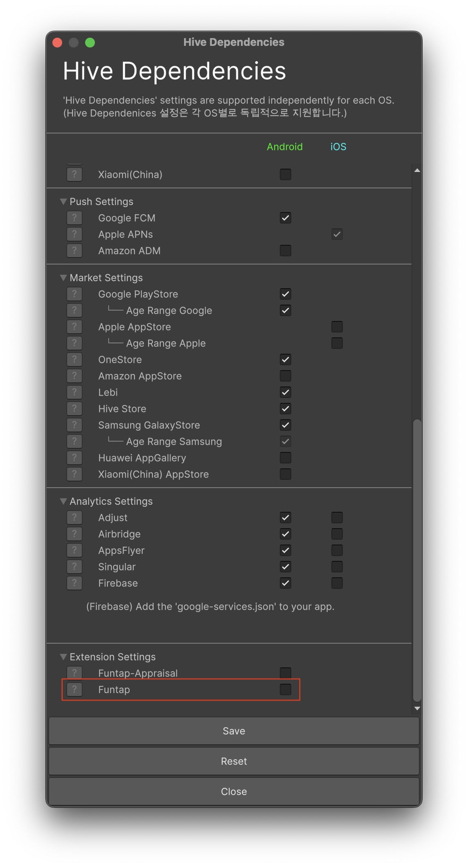Image resolution: width=468 pixels, height=868 pixels.
Task: Click the question mark next to Amazon ADM
Action: pos(74,251)
